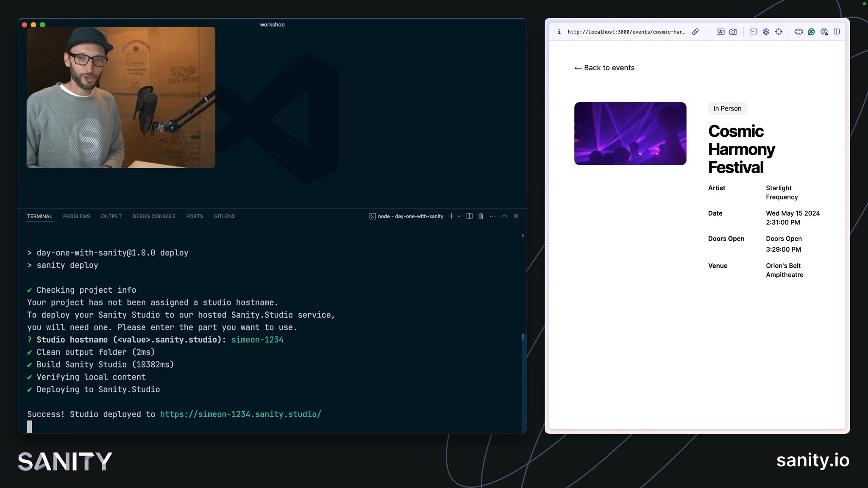Viewport: 868px width, 488px height.
Task: Click the TERMINAL tab in panel
Action: 39,216
